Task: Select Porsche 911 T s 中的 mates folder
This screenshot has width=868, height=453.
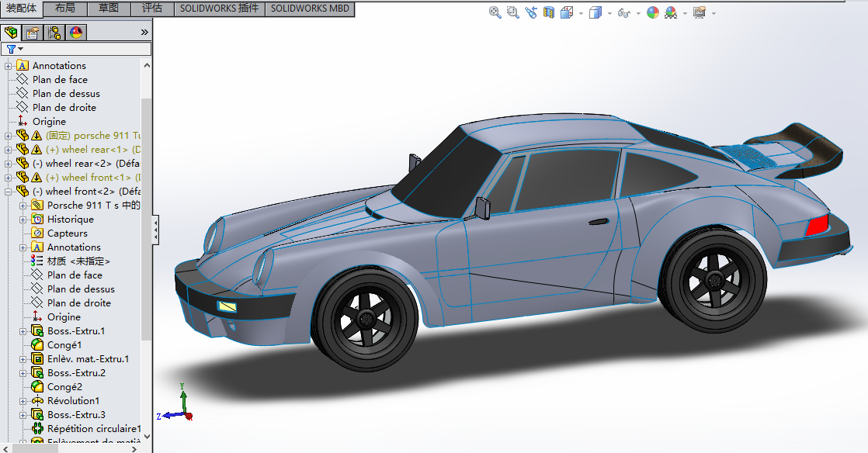Action: 93,206
